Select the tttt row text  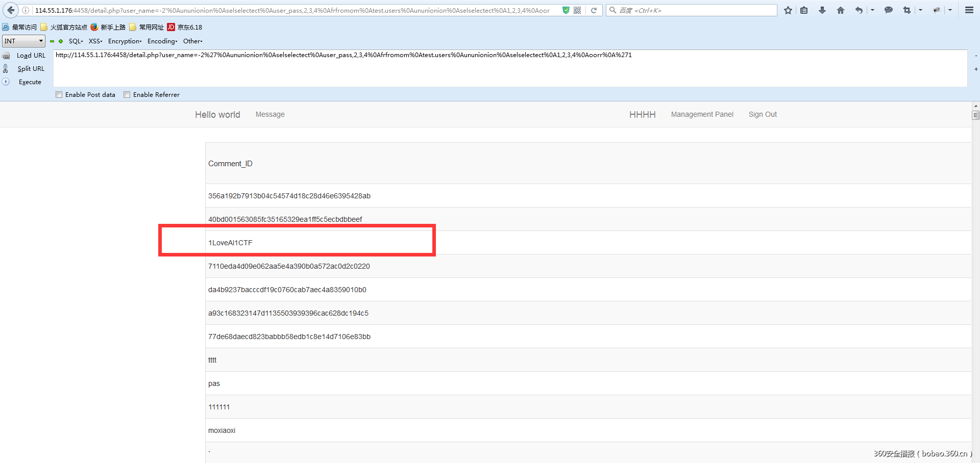212,360
